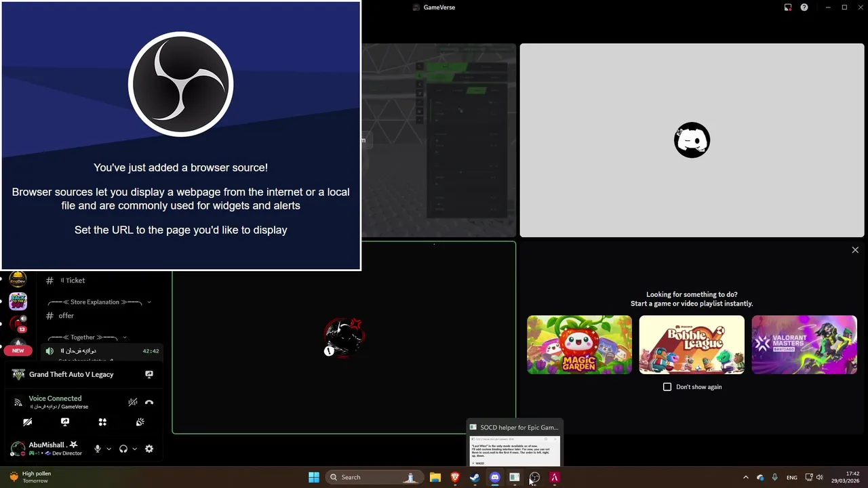Click the OBS logo in browser source
This screenshot has height=488, width=868.
[181, 85]
